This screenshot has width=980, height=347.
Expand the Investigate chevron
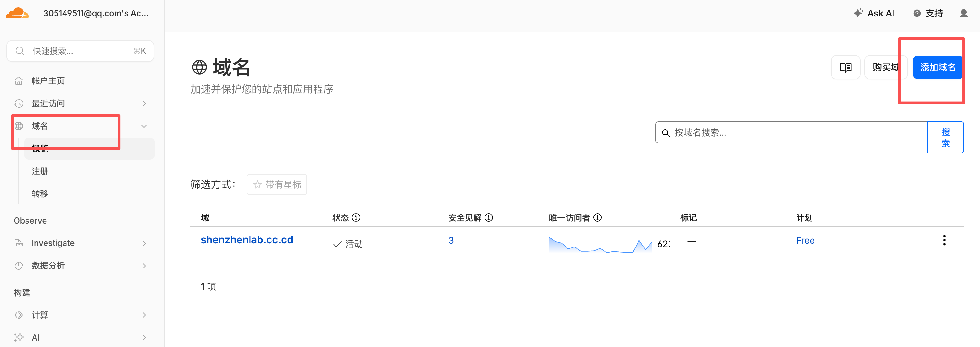pyautogui.click(x=144, y=243)
